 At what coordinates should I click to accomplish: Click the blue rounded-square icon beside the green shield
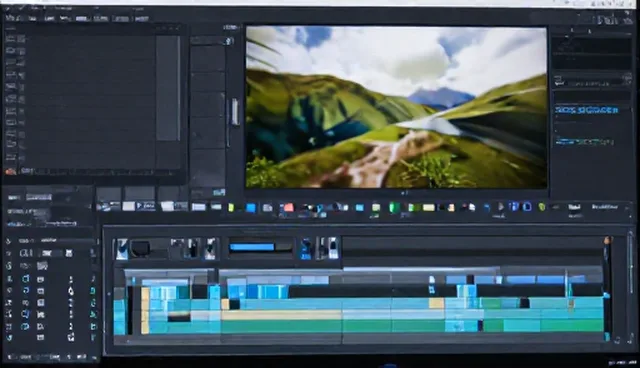tap(527, 207)
